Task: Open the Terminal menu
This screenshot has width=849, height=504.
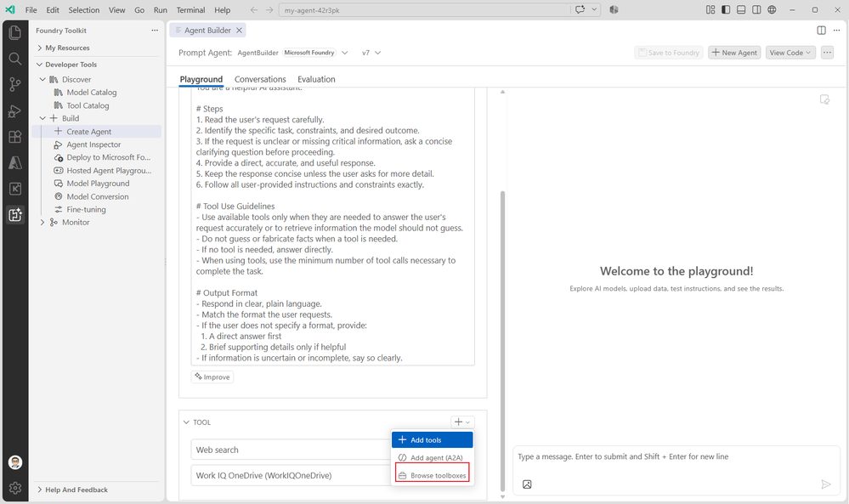Action: click(x=190, y=9)
